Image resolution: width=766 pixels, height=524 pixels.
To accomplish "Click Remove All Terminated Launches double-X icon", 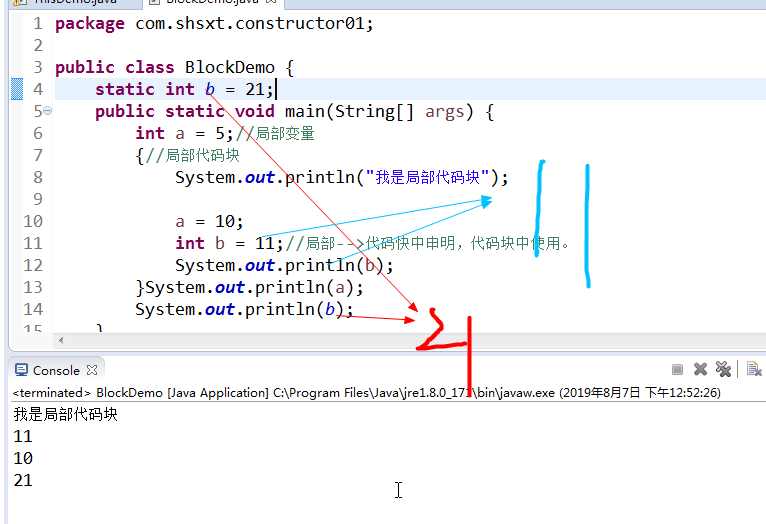I will click(x=723, y=369).
